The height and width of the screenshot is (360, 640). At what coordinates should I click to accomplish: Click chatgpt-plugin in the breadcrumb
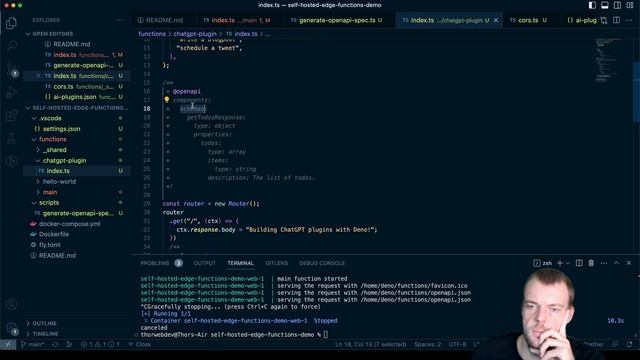coord(195,34)
